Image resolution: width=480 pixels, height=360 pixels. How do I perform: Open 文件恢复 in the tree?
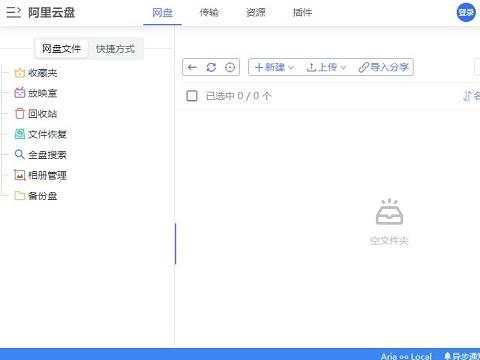click(x=47, y=134)
